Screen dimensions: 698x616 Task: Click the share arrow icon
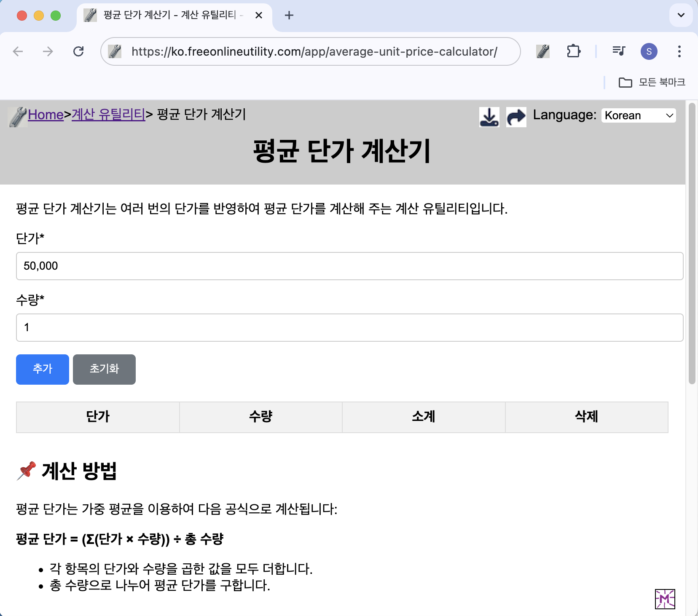pos(516,117)
